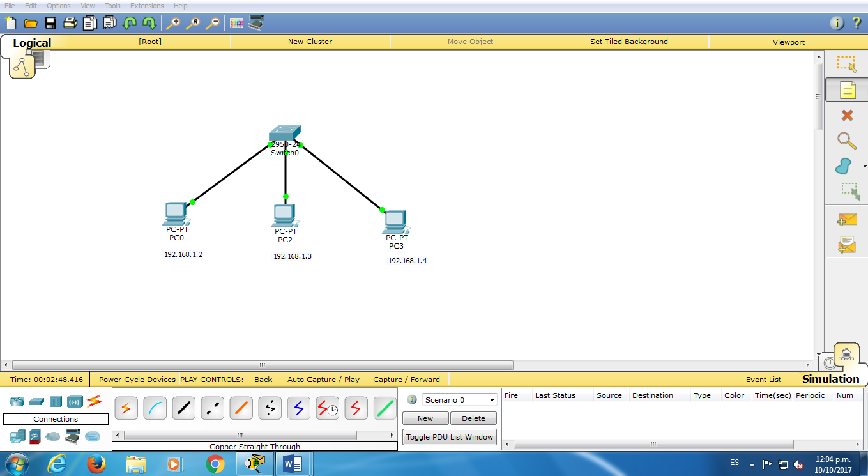Toggle the PDU List Window
Screen dimensions: 868x476
tap(449, 437)
